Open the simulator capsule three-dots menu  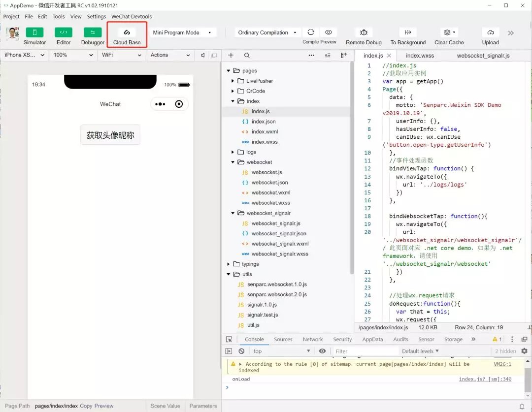click(160, 104)
